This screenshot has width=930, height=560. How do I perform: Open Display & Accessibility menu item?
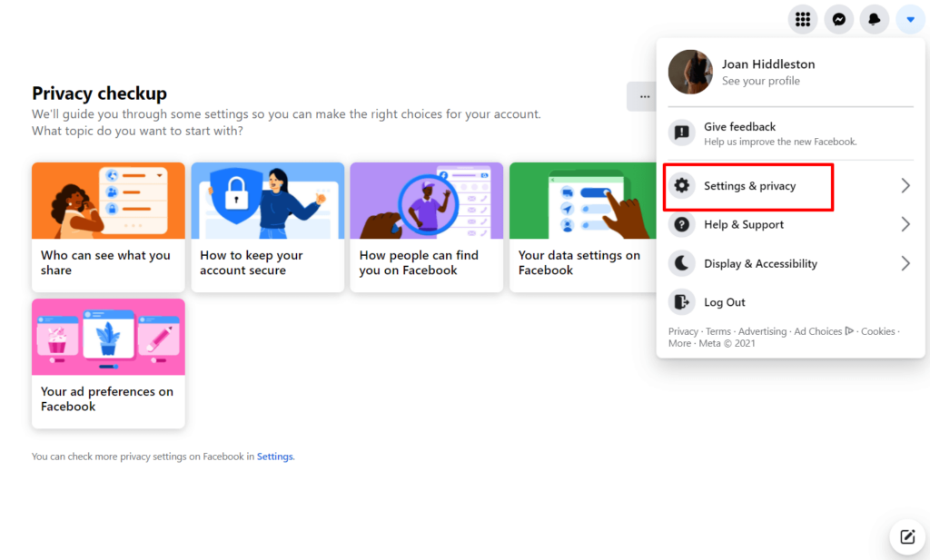791,263
